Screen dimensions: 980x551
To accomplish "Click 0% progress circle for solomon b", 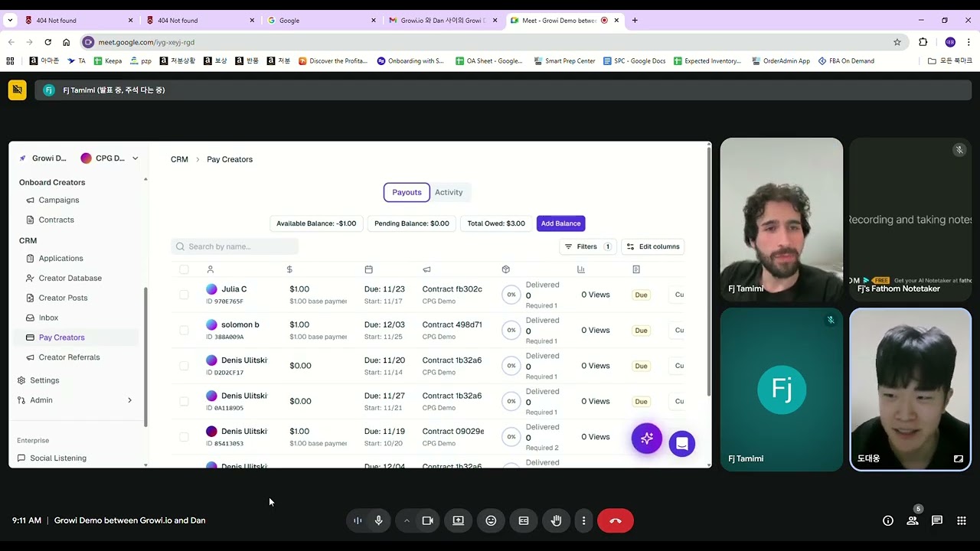I will (x=511, y=330).
